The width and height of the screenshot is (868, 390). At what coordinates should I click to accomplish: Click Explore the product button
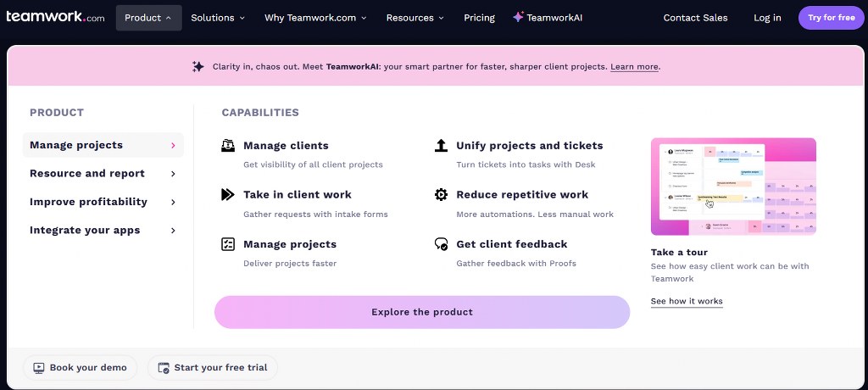[x=422, y=312]
